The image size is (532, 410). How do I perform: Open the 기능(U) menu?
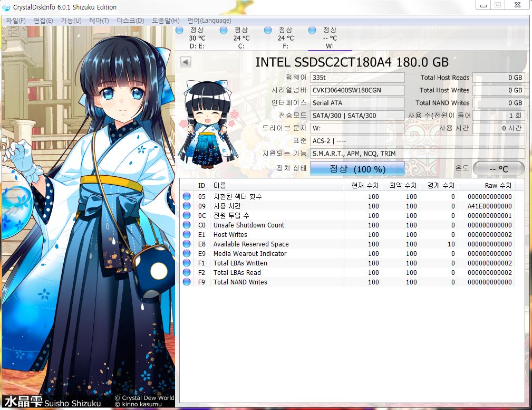tap(71, 21)
